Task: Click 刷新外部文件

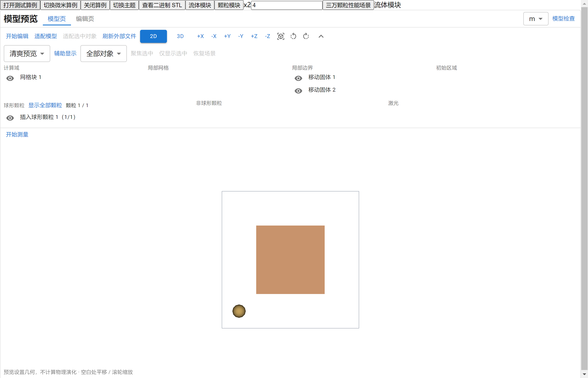Action: tap(119, 36)
